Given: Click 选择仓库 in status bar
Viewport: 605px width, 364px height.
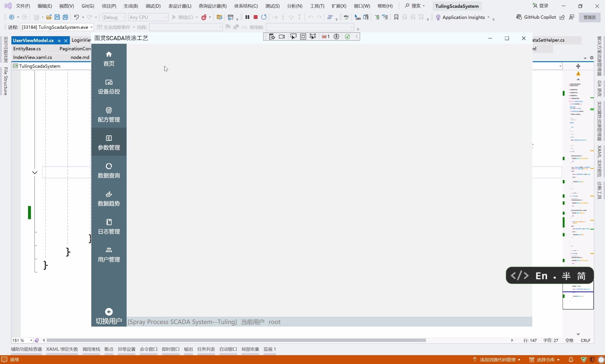Looking at the screenshot, I should (545, 359).
